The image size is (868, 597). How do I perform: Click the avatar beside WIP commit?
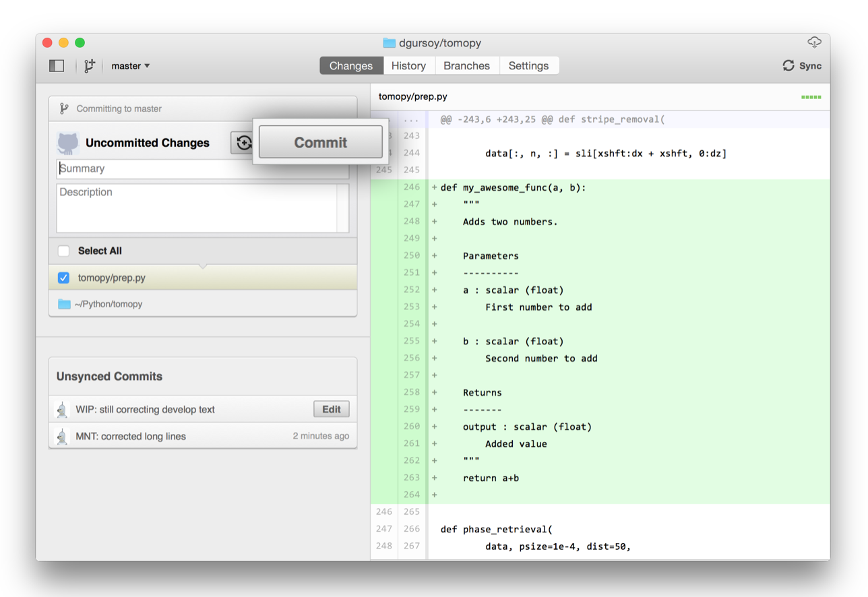point(62,409)
